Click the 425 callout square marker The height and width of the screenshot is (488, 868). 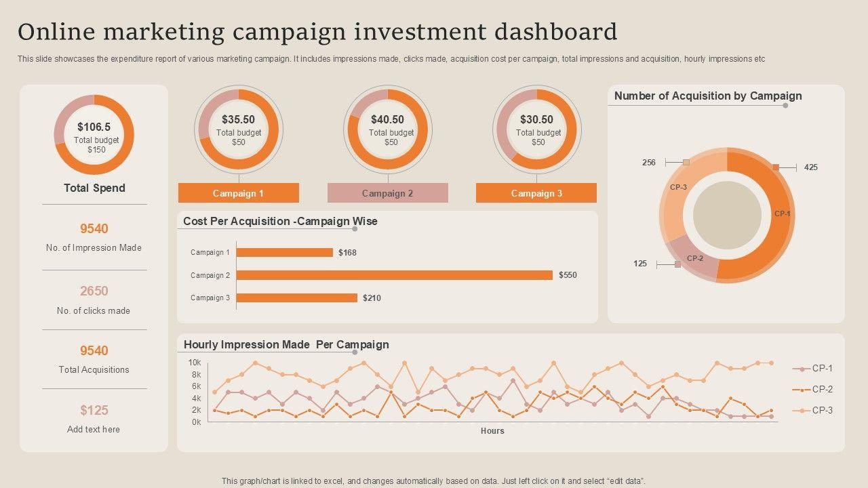point(776,167)
